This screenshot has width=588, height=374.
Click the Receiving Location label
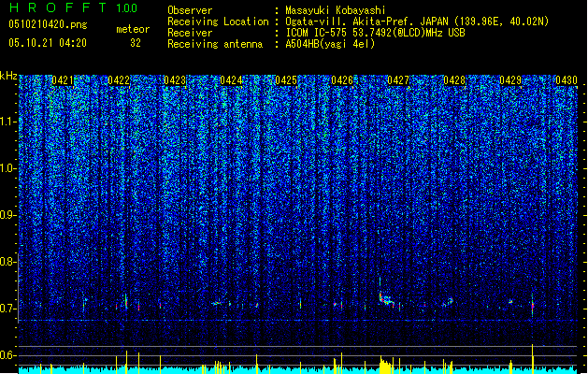tap(218, 22)
